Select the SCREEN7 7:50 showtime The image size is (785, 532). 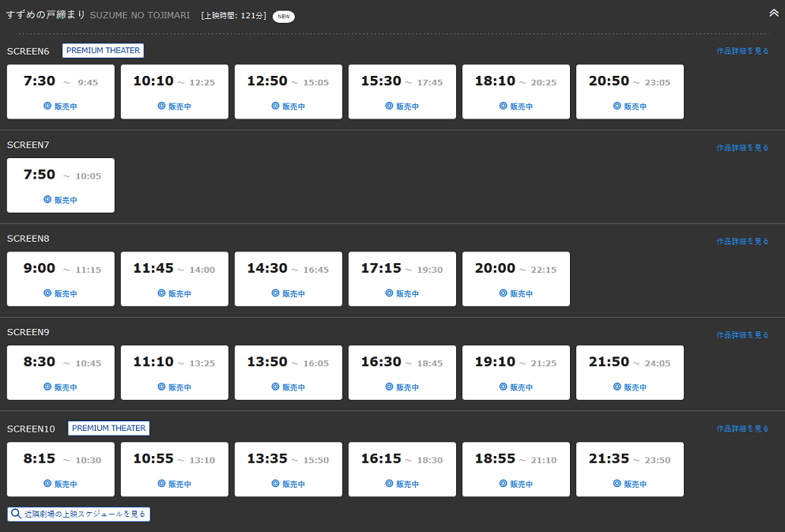61,185
